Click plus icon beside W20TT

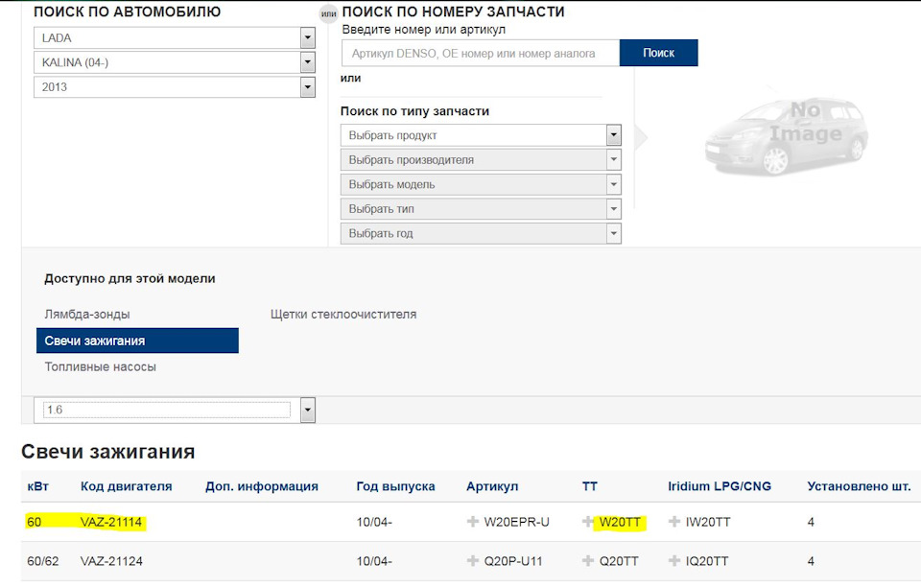pos(588,523)
